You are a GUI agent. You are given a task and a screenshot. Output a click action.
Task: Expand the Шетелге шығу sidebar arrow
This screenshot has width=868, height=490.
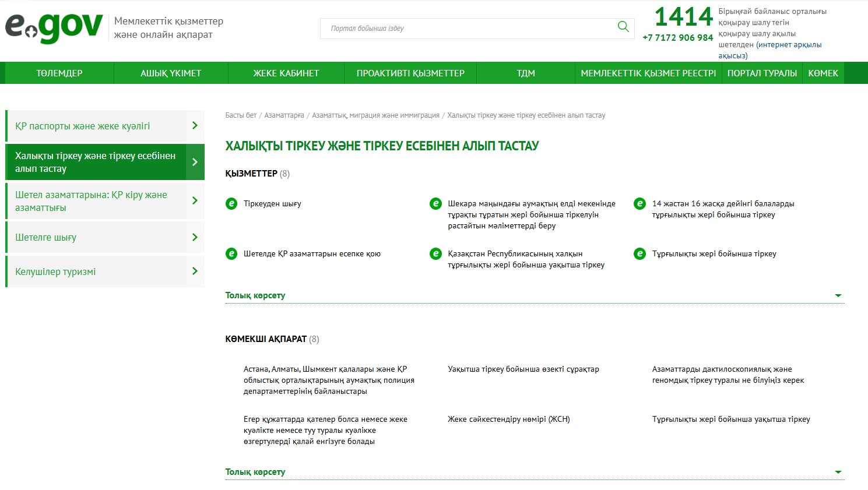point(195,237)
